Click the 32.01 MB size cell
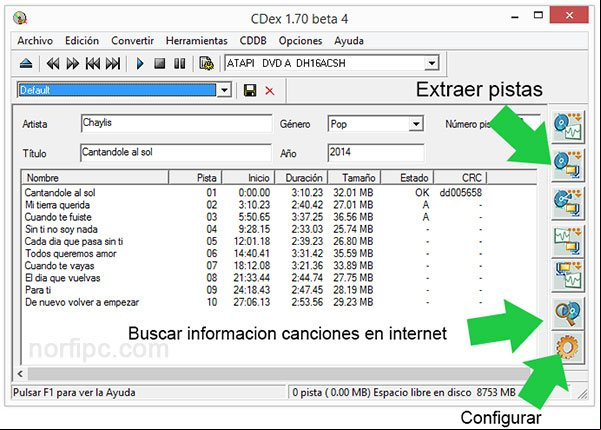This screenshot has height=430, width=601. tap(353, 193)
